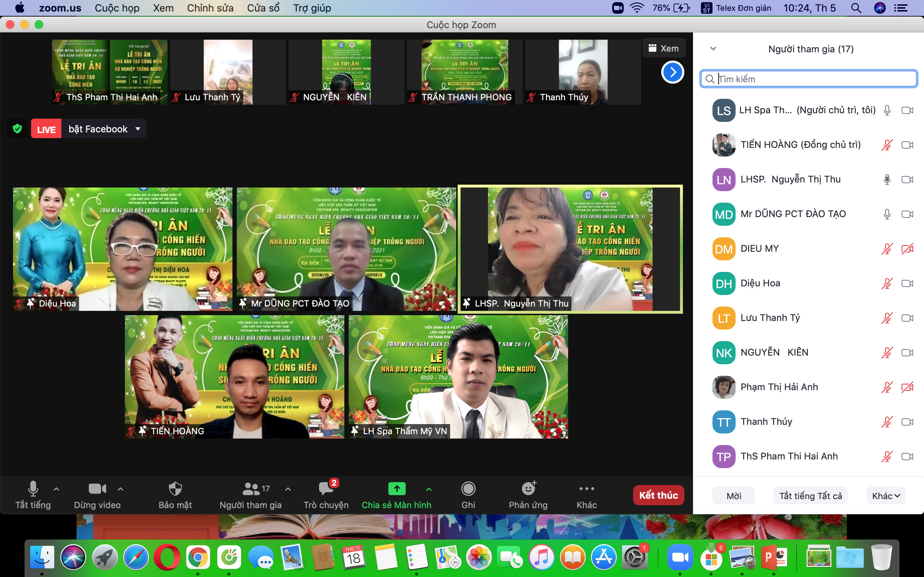924x577 pixels.
Task: Unmute TIẾN HOÀNG's microphone in participant list
Action: pos(886,145)
